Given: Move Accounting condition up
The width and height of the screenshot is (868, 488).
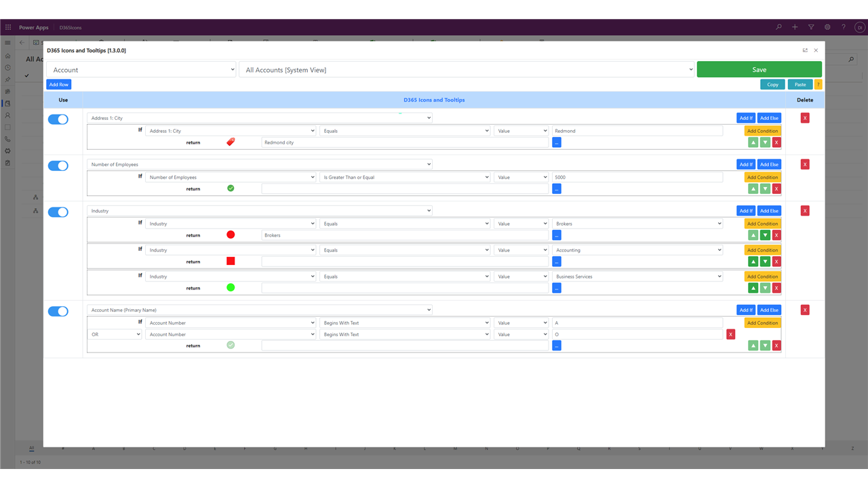Looking at the screenshot, I should pos(753,262).
